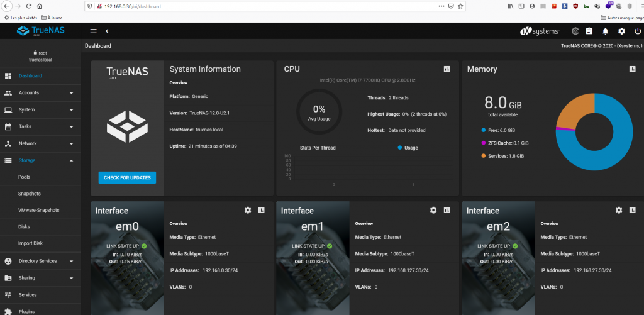
Task: Click the power icon in top bar
Action: 637,31
